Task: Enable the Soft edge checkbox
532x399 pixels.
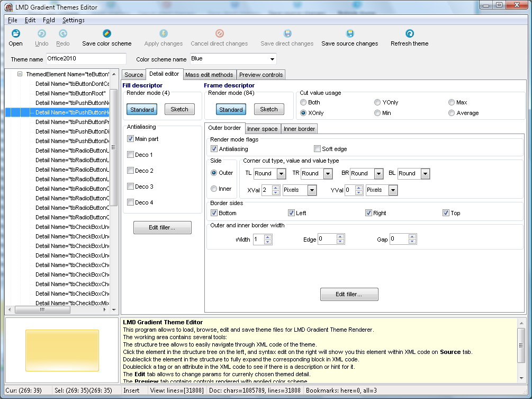Action: click(318, 149)
